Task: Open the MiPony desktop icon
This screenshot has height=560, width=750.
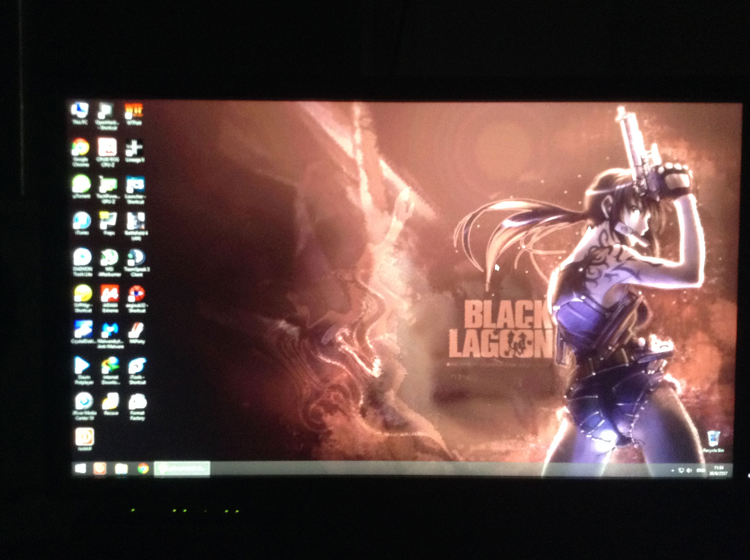Action: point(137,333)
